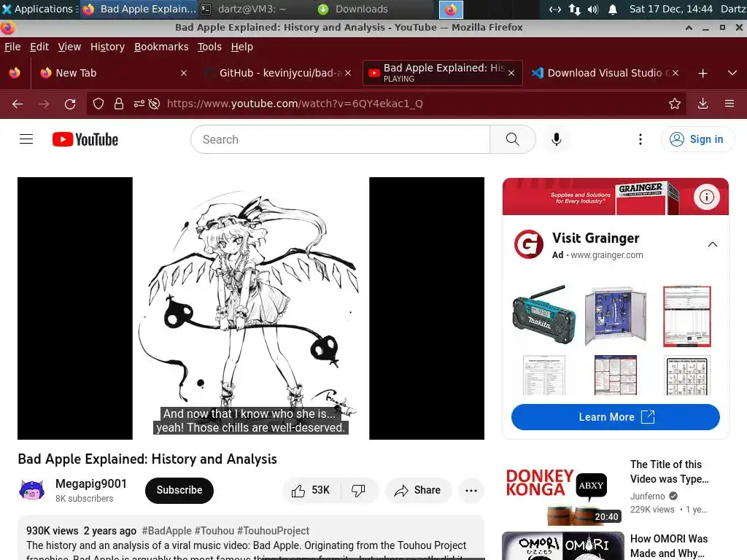Pause the video by clicking the player
Image resolution: width=747 pixels, height=560 pixels.
click(x=251, y=308)
